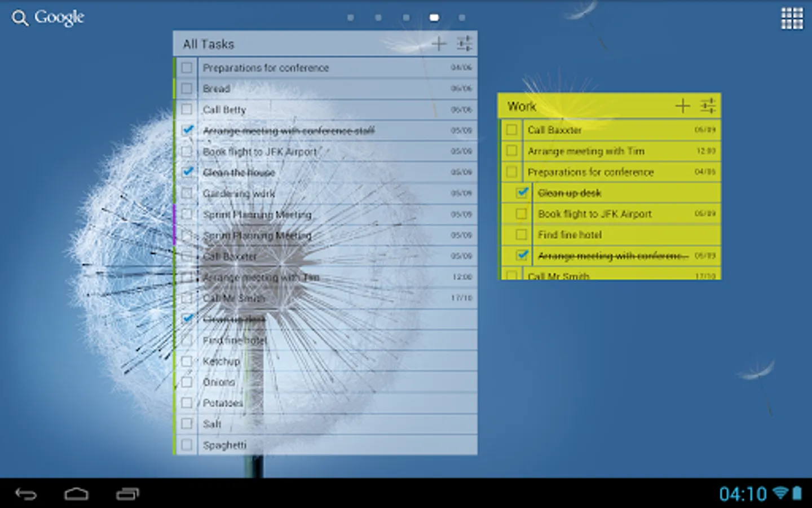Open the All Tasks widget title
812x508 pixels.
(208, 44)
